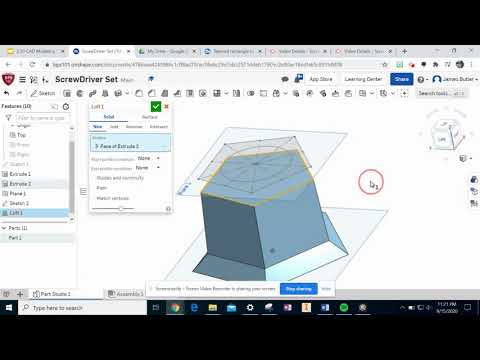Switch Loft to Solid tab
Image resolution: width=480 pixels, height=360 pixels.
point(109,117)
